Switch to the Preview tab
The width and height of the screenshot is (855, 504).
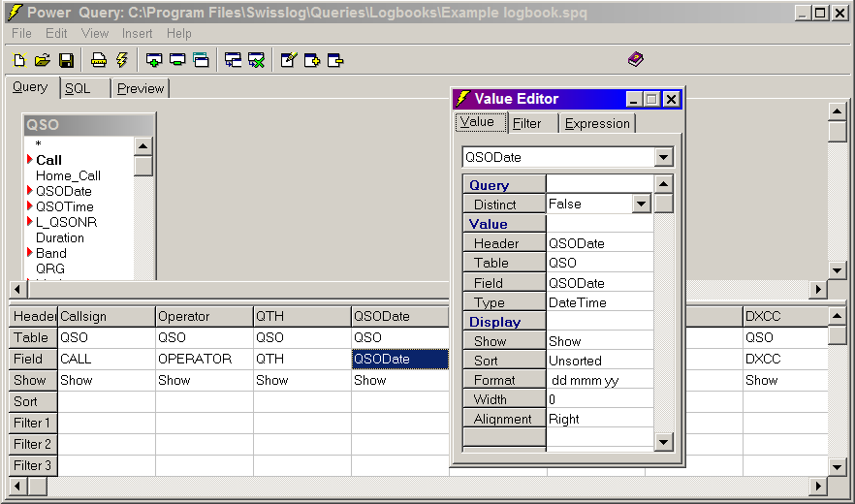tap(141, 88)
